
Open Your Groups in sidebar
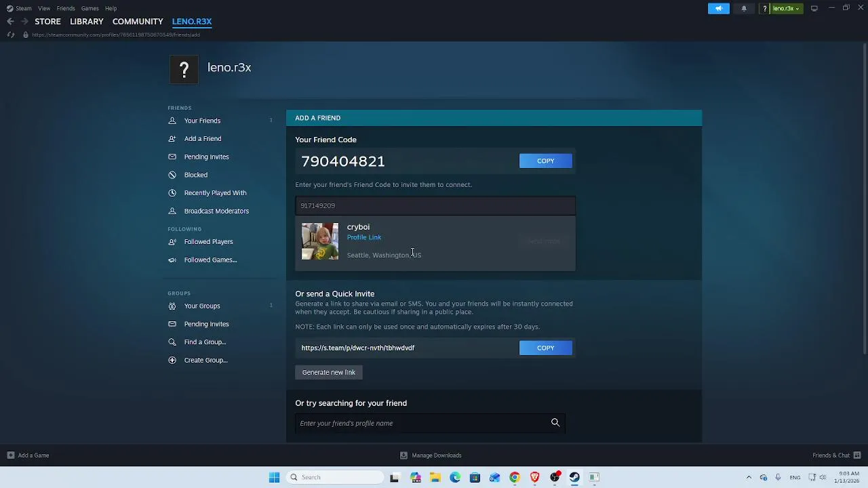click(202, 306)
